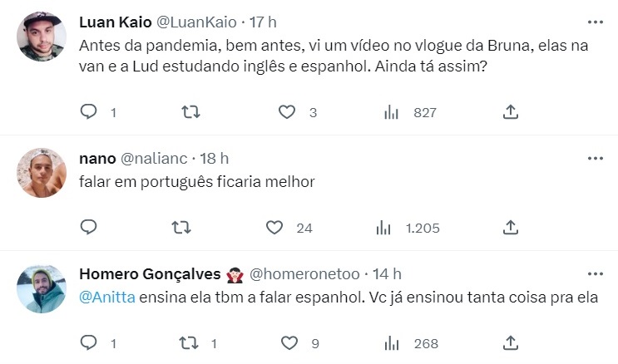Like nano's tweet with 24 likes
The width and height of the screenshot is (618, 364).
tap(274, 227)
